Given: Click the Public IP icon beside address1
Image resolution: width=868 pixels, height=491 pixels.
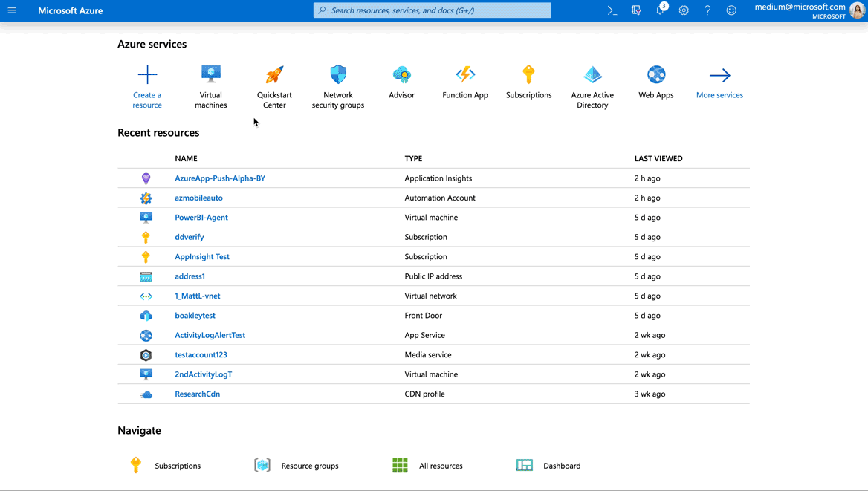Looking at the screenshot, I should [146, 276].
